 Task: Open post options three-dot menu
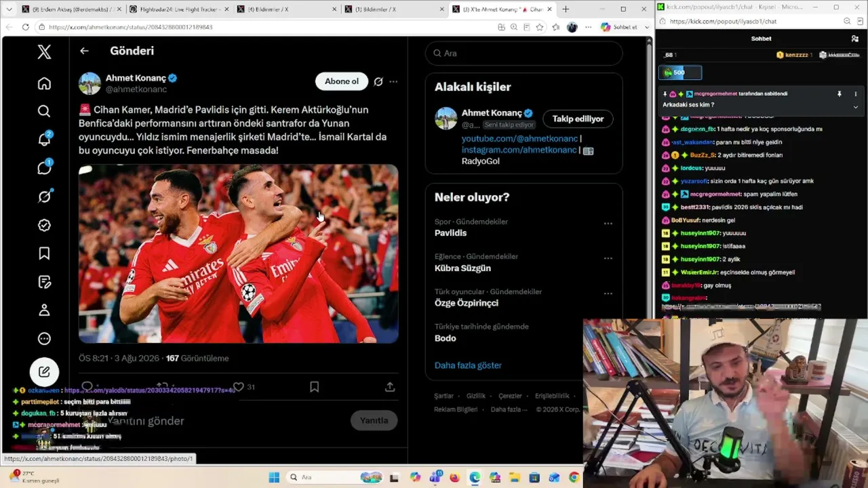(x=393, y=81)
